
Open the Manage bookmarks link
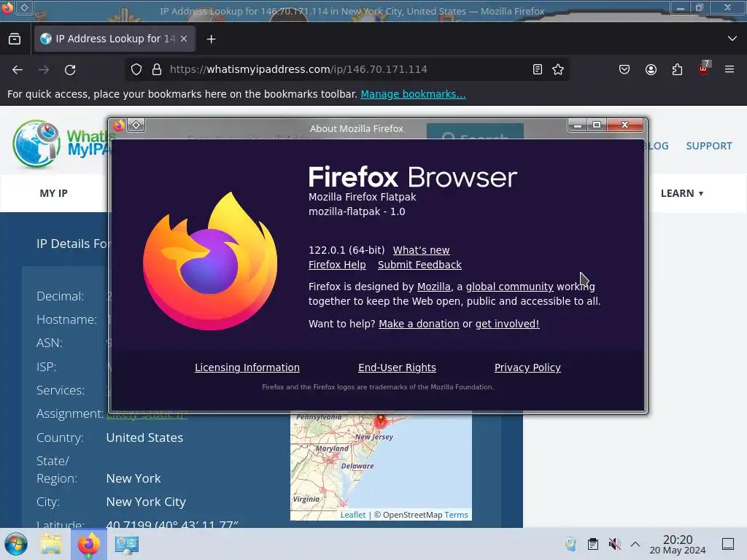point(413,94)
